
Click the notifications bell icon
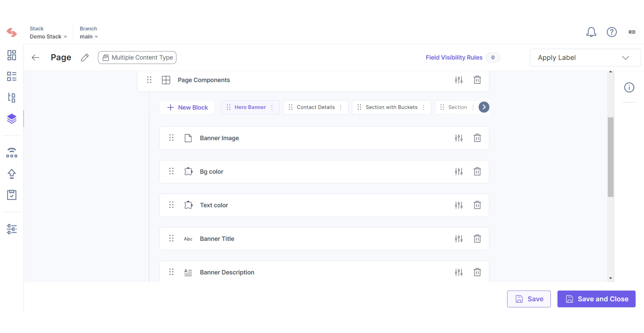click(x=591, y=32)
